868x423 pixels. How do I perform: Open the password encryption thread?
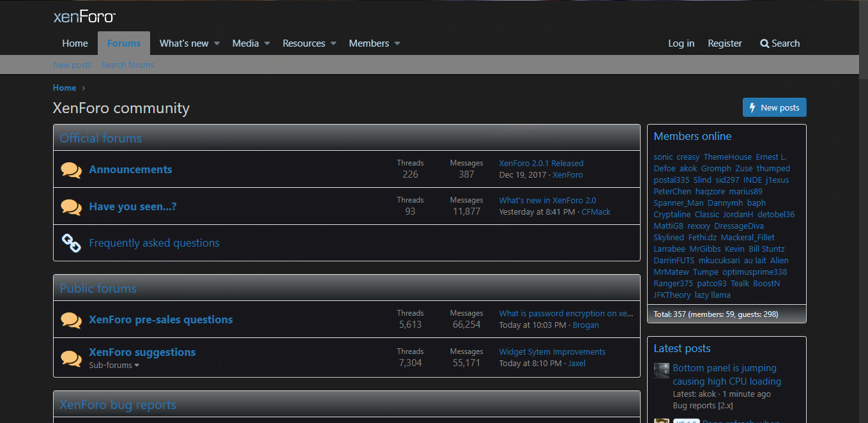pos(566,313)
